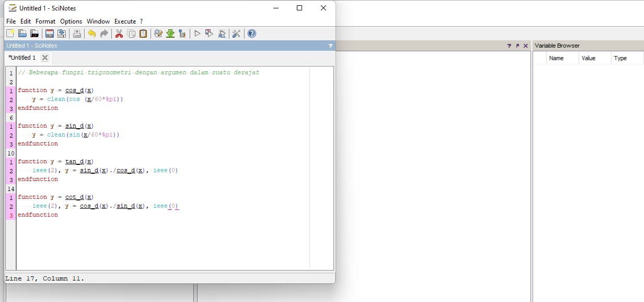Open the Format menu
The height and width of the screenshot is (302, 644).
tap(45, 21)
